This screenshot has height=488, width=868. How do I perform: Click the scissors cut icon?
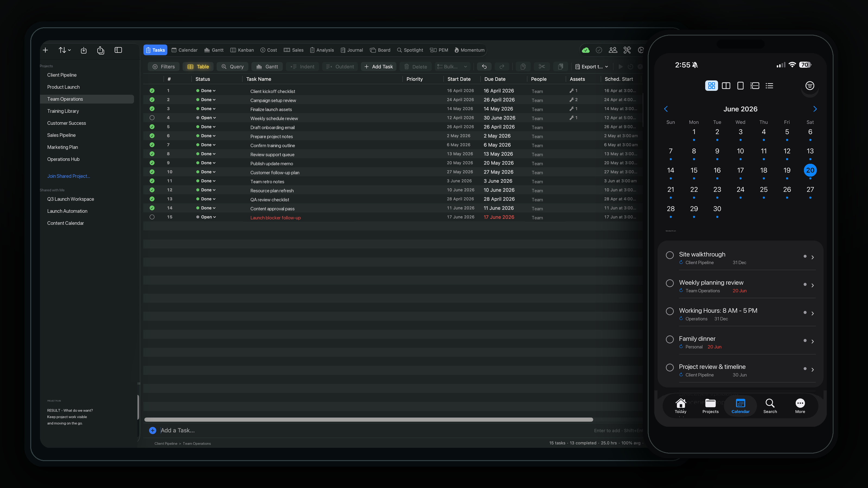(x=541, y=67)
